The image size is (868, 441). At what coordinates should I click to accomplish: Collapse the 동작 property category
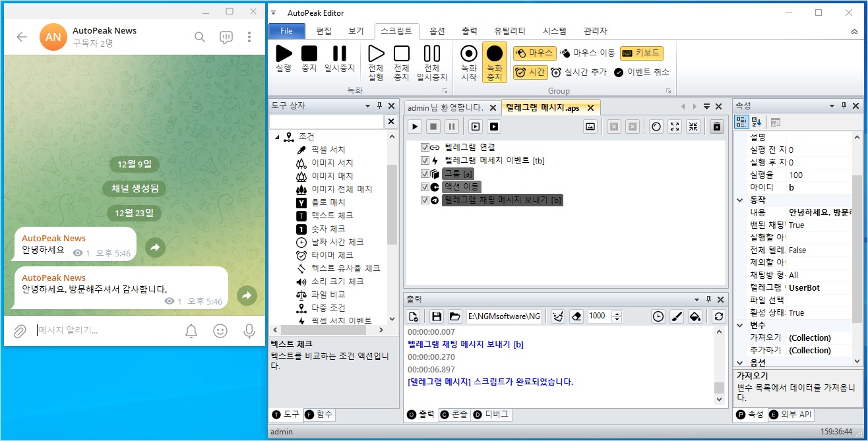pos(740,200)
